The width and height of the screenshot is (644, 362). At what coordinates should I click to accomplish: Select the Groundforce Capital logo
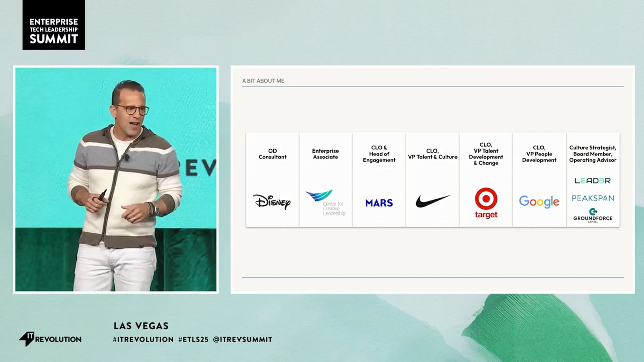[x=593, y=215]
